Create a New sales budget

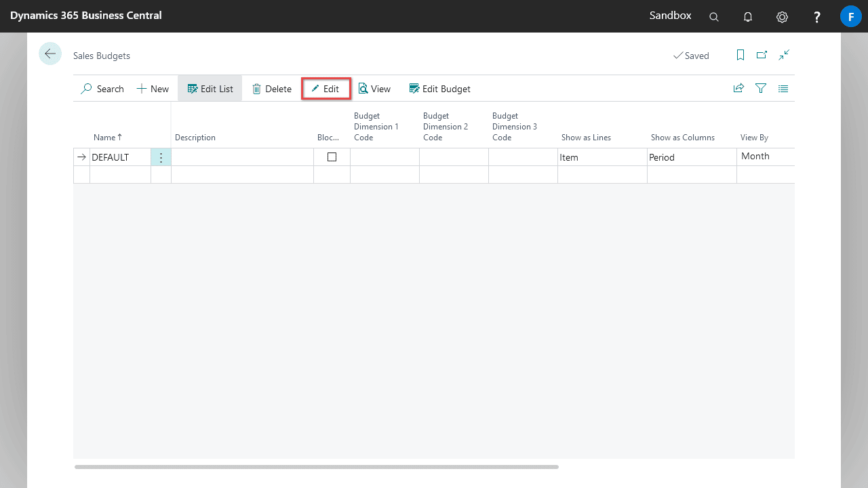tap(153, 89)
